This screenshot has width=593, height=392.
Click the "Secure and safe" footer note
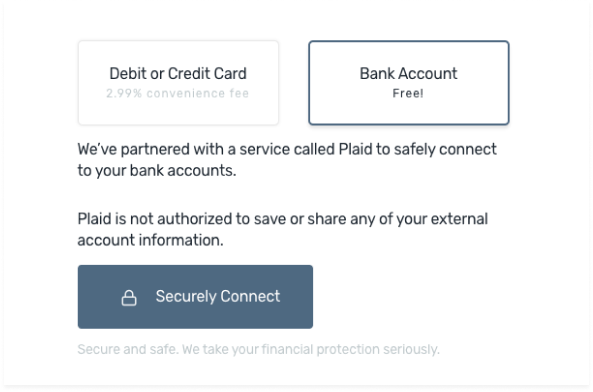coord(127,349)
